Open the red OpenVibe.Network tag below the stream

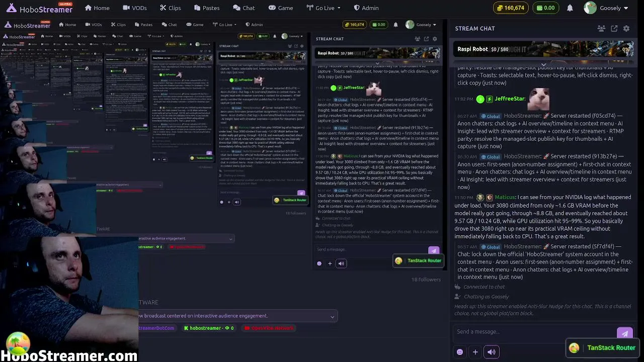(268, 328)
